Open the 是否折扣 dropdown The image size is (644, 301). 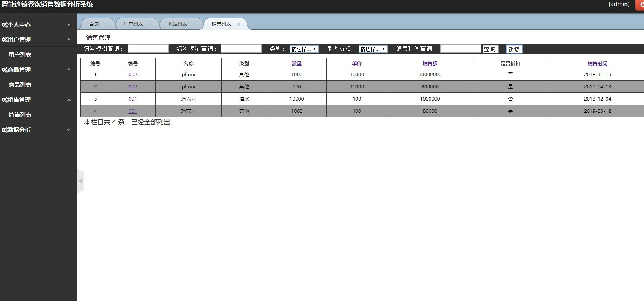[x=373, y=49]
